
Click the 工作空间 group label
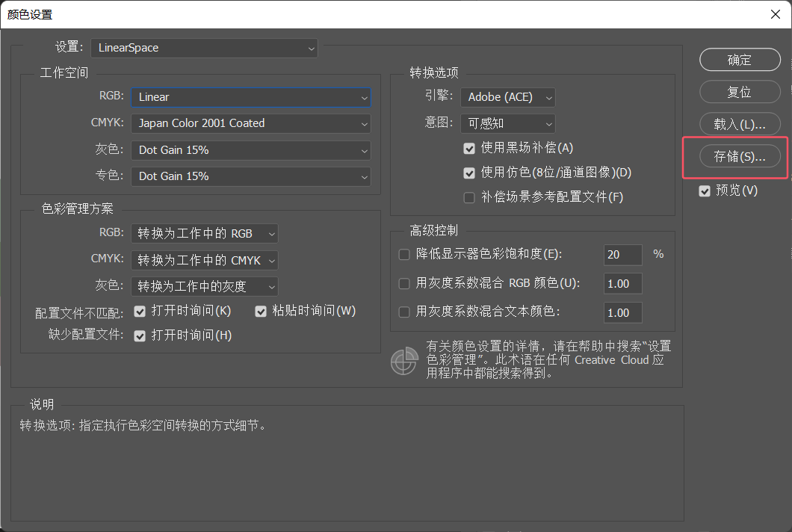pos(64,72)
